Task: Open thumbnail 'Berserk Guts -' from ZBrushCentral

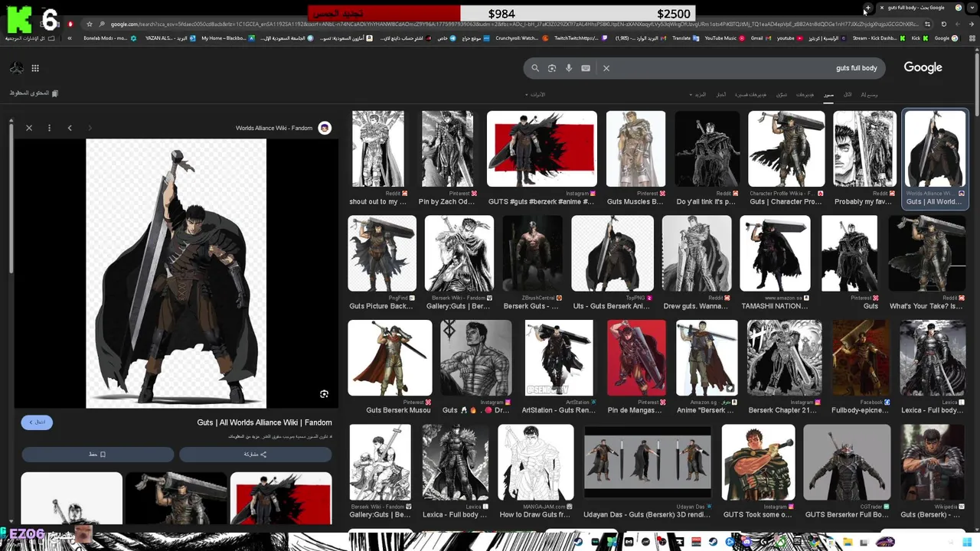Action: [532, 253]
